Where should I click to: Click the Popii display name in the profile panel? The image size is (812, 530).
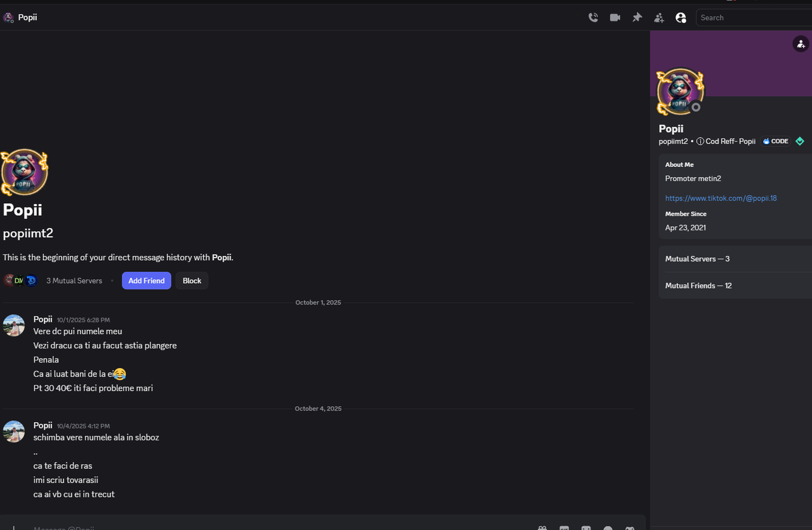click(671, 129)
